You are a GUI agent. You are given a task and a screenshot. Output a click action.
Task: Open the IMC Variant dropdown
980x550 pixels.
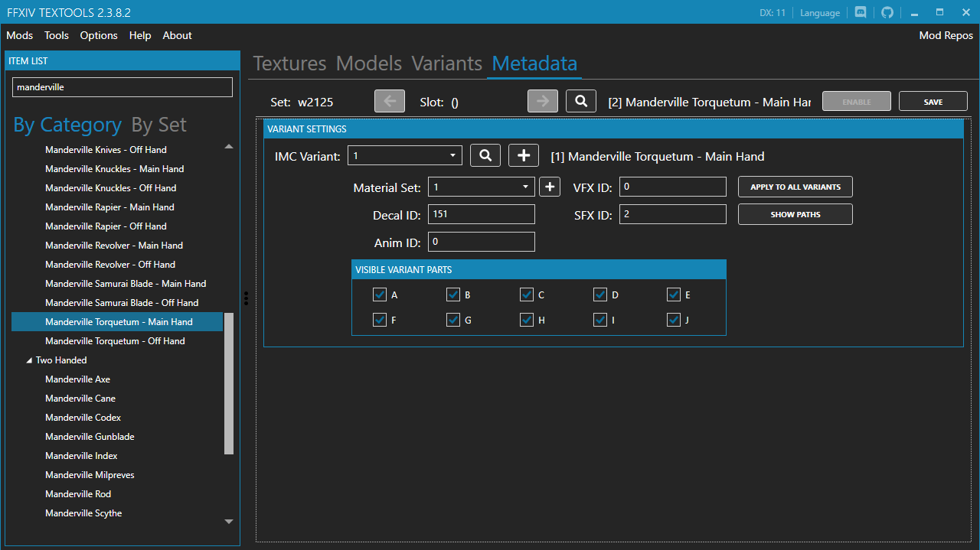tap(405, 155)
